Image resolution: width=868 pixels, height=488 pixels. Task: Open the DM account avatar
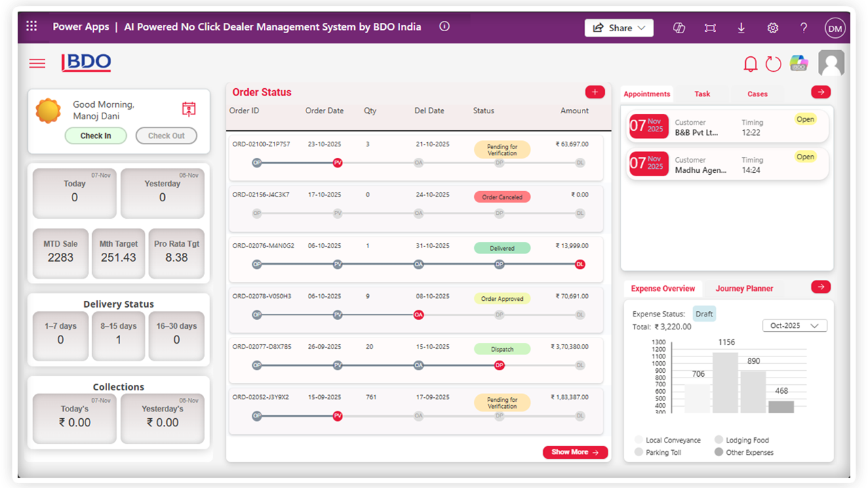pyautogui.click(x=835, y=28)
